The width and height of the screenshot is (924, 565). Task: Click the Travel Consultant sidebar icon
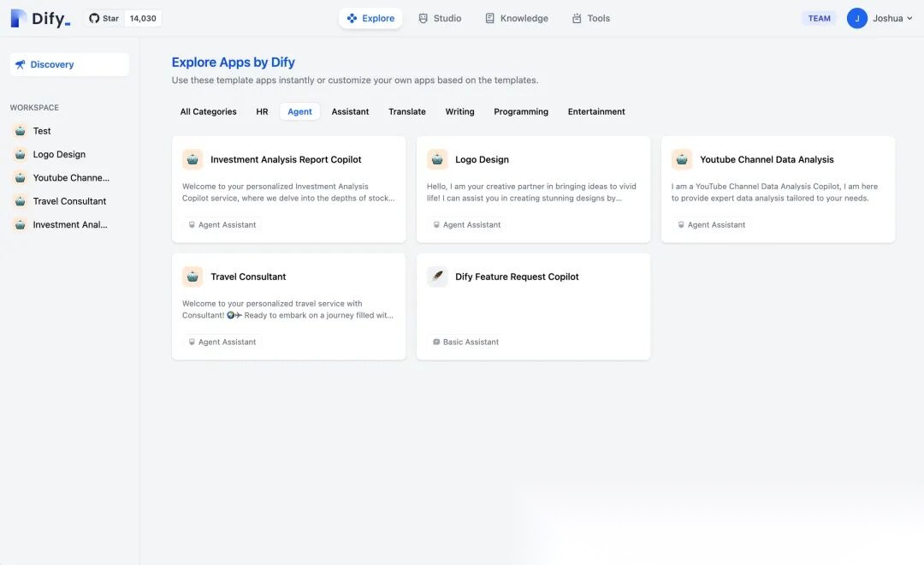coord(20,201)
